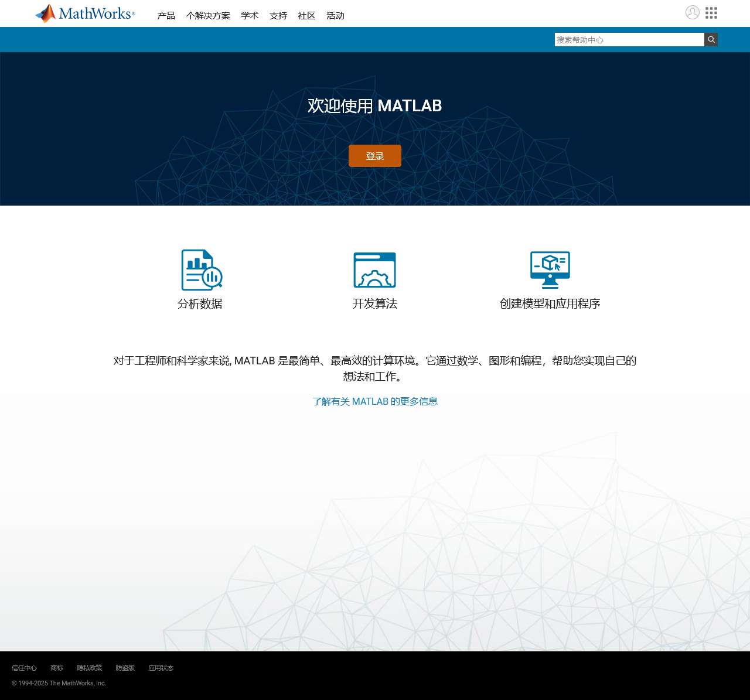This screenshot has width=750, height=700.
Task: Open the 支持 menu
Action: [278, 16]
